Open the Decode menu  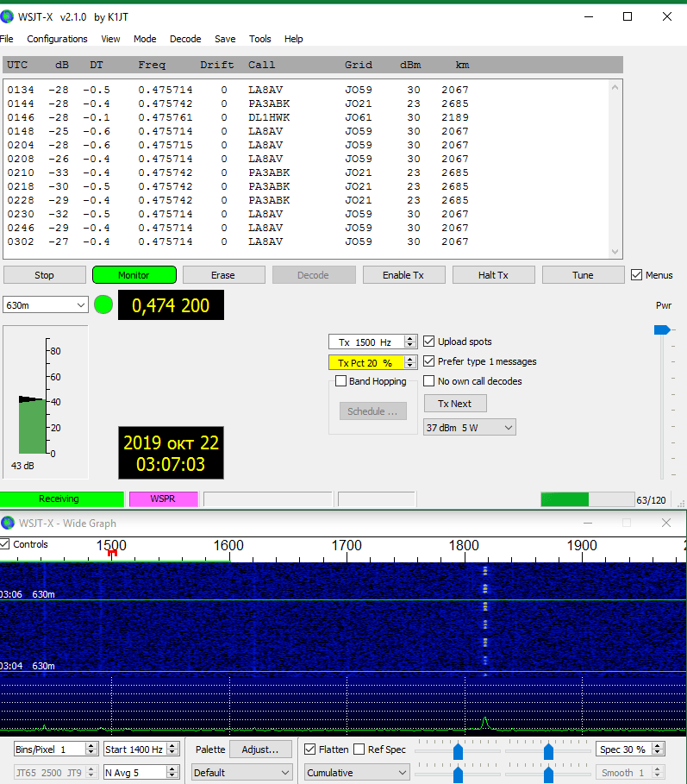click(x=185, y=39)
